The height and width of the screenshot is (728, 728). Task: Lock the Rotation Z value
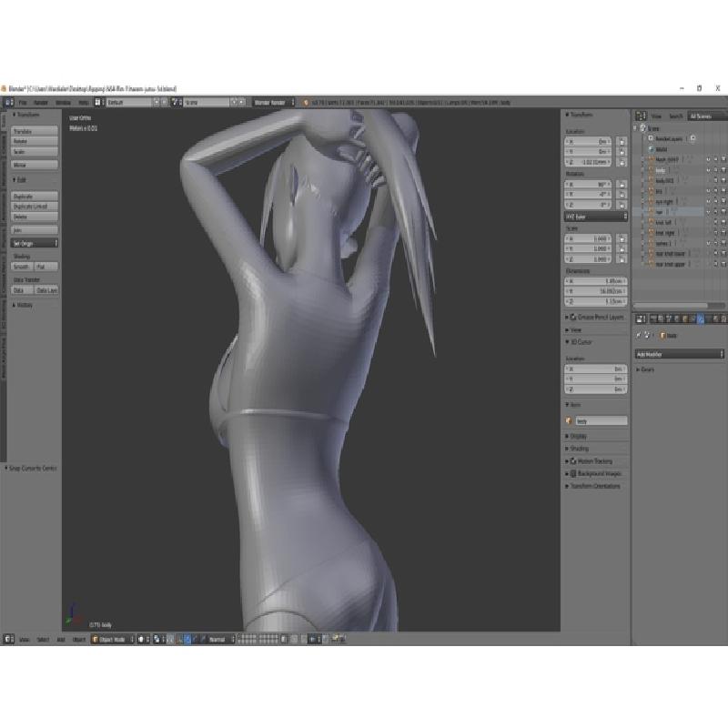pos(622,205)
